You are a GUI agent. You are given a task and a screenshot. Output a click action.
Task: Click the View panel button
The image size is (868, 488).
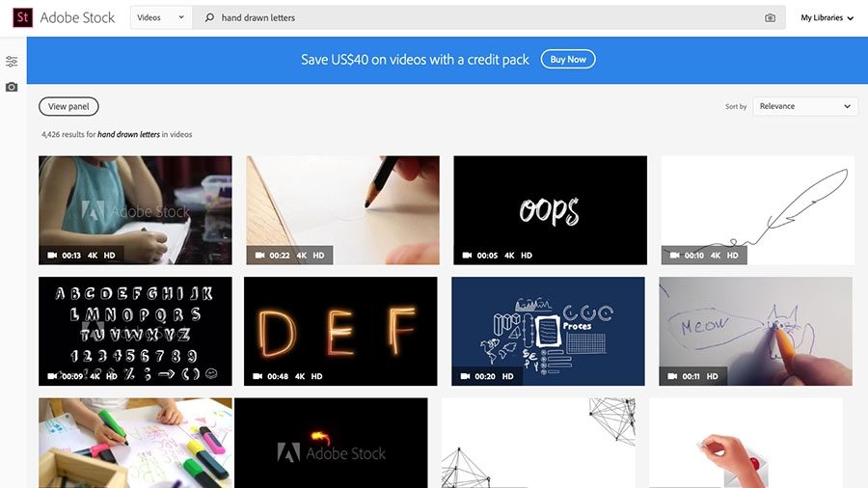(68, 106)
